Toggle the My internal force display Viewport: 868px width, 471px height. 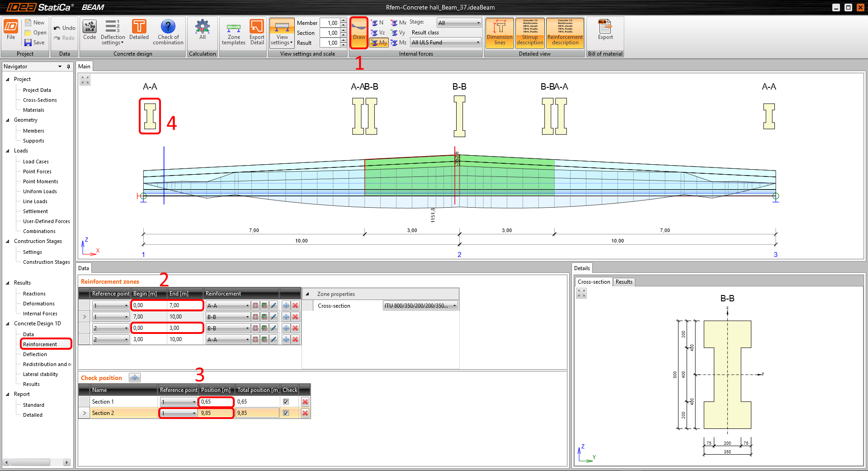point(379,43)
